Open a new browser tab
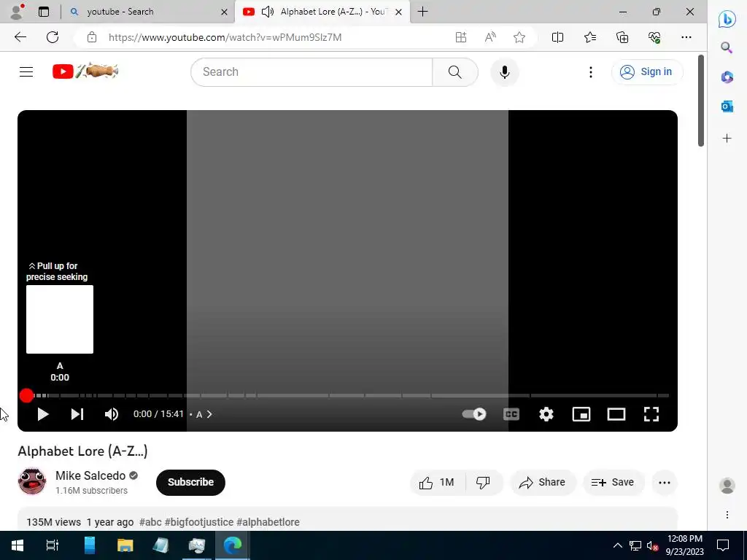The image size is (747, 560). 422,12
